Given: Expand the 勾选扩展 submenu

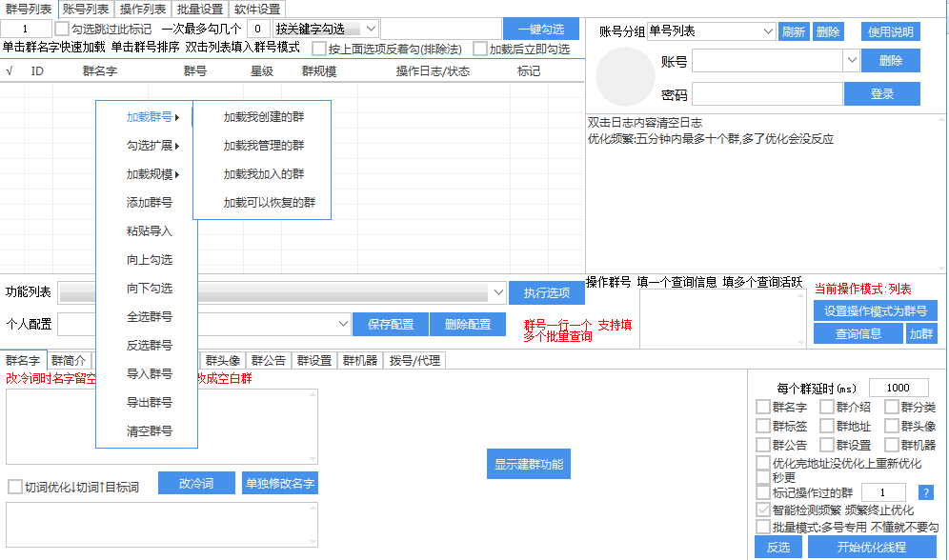Looking at the screenshot, I should pos(151,145).
